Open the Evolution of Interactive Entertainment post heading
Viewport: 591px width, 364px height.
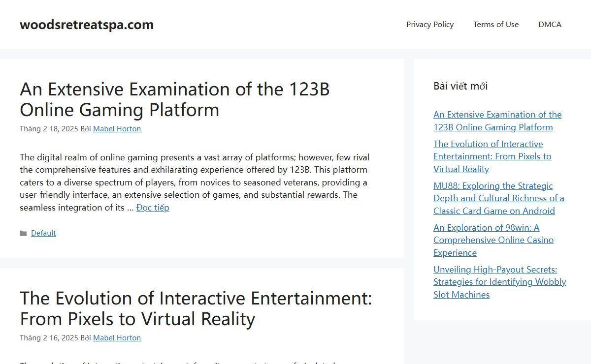(x=196, y=308)
